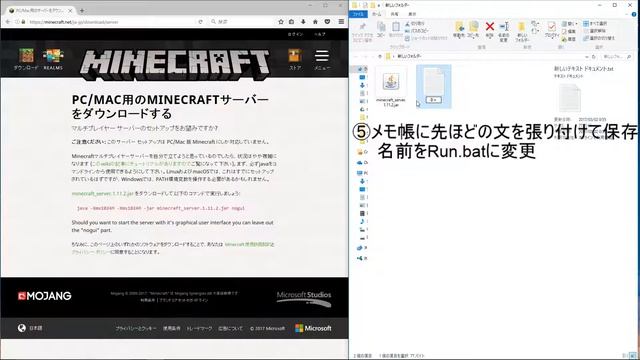Select the highlighted text document file
The height and width of the screenshot is (360, 640).
click(433, 87)
